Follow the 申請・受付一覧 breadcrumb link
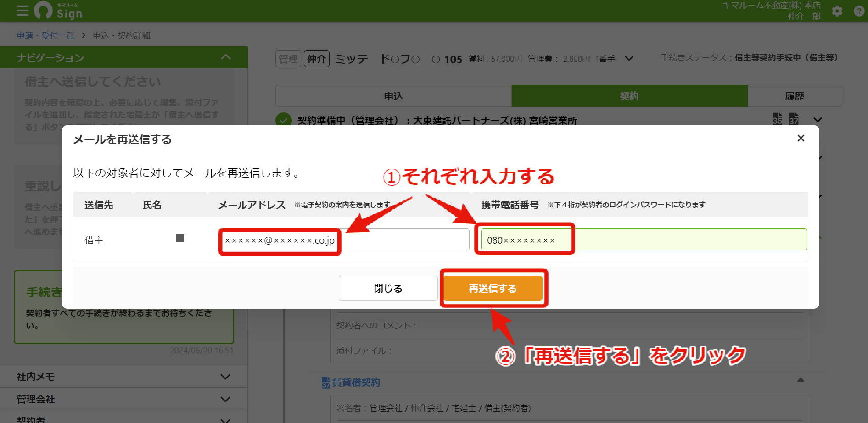Screen dimensions: 868x423 click(45, 35)
